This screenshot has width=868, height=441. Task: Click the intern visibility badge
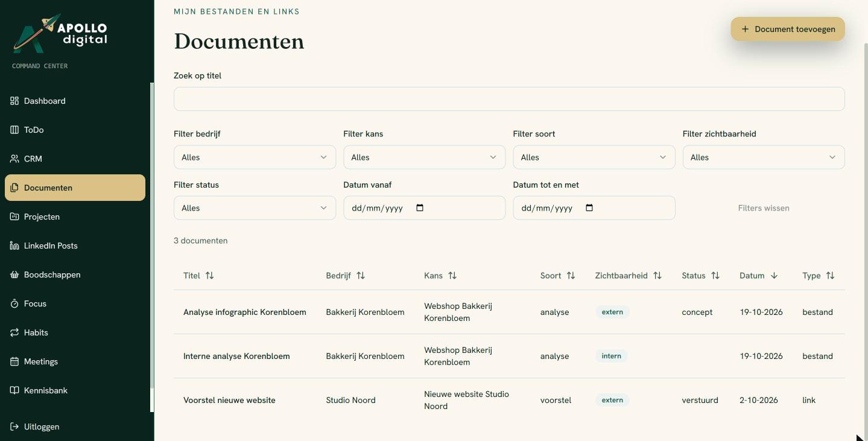(612, 356)
